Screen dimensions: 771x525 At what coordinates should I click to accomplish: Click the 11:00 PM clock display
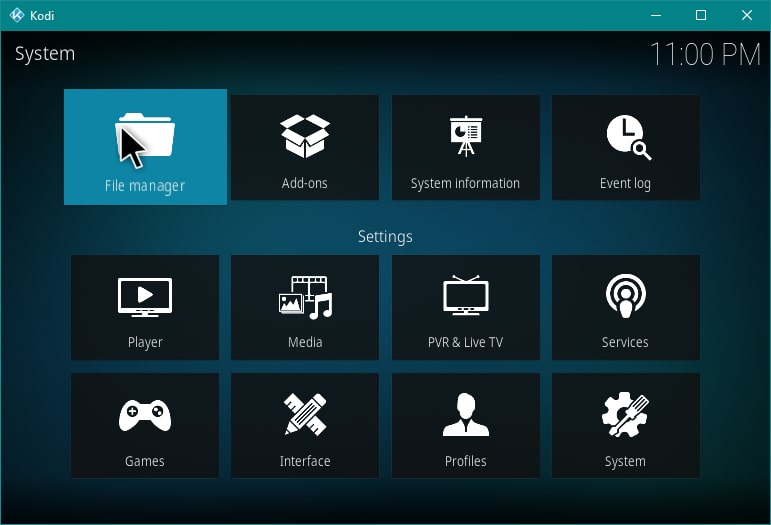(x=706, y=54)
